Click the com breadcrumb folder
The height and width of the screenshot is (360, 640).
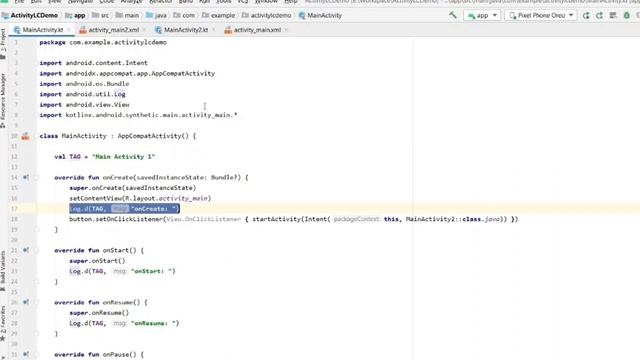(x=184, y=16)
